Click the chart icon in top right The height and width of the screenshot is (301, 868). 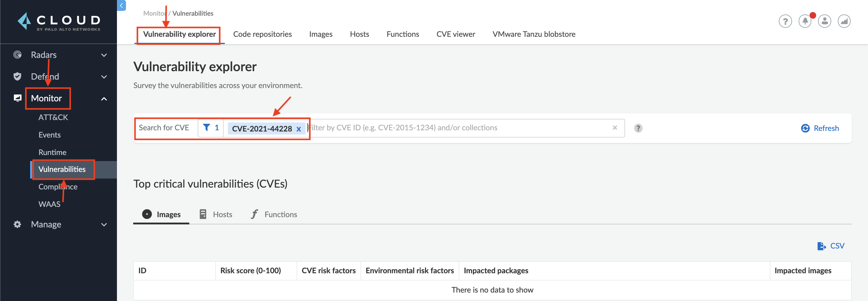[844, 21]
